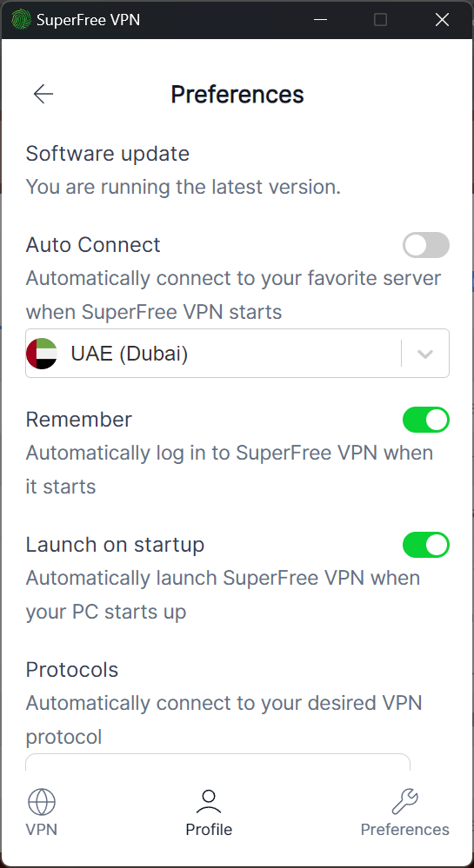Minimize the SuperFree VPN window
The image size is (474, 868).
[320, 20]
